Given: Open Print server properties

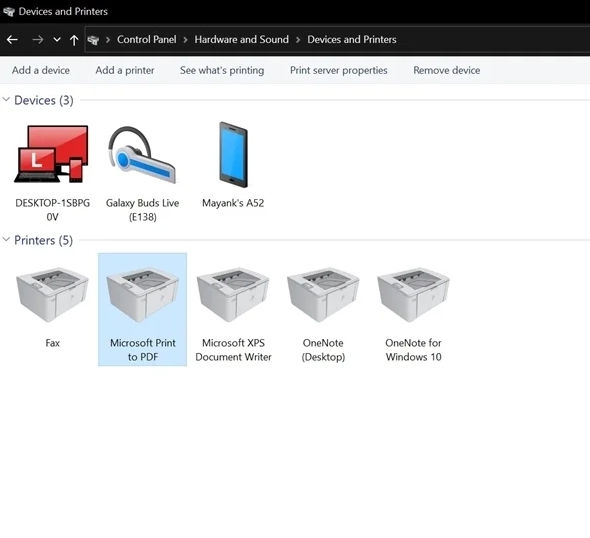Looking at the screenshot, I should pos(339,70).
